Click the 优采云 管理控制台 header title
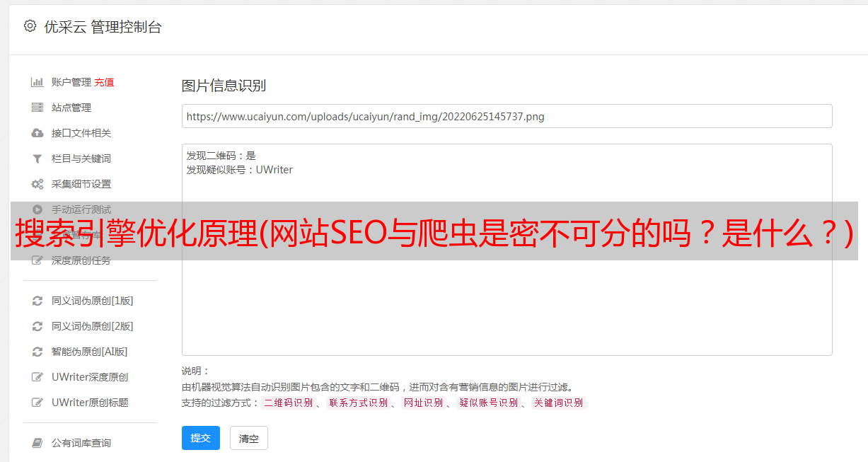This screenshot has height=462, width=868. (103, 27)
